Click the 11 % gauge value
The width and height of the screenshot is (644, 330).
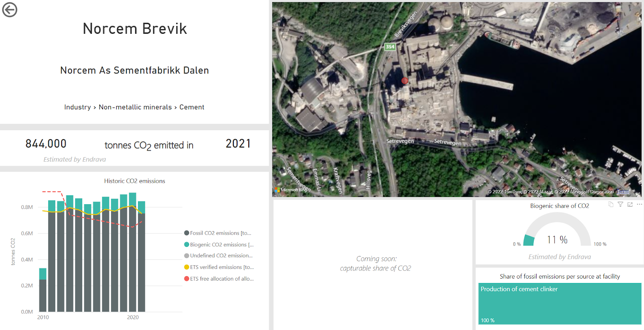[557, 240]
